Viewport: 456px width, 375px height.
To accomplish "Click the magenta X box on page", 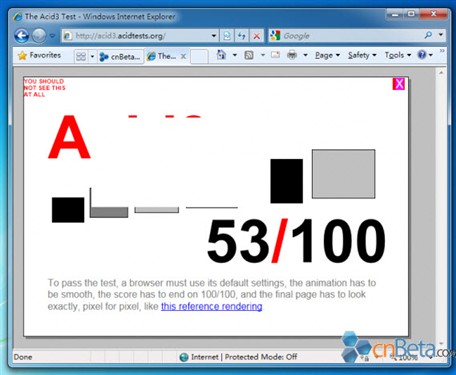I will tap(399, 84).
